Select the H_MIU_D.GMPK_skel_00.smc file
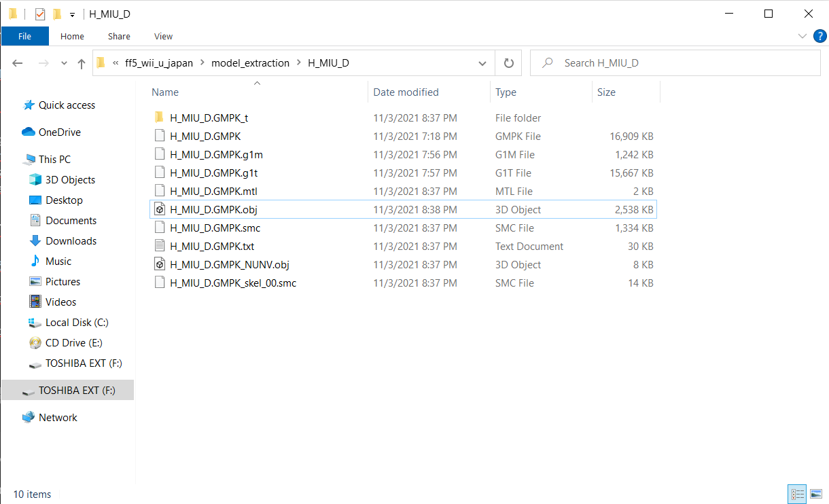Image resolution: width=829 pixels, height=504 pixels. point(233,283)
